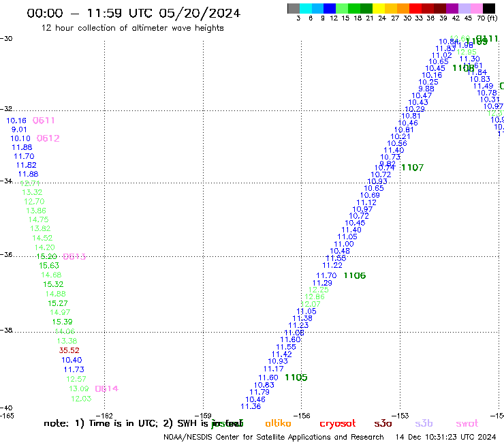Select the red 'cryosat' satellite label

(338, 424)
